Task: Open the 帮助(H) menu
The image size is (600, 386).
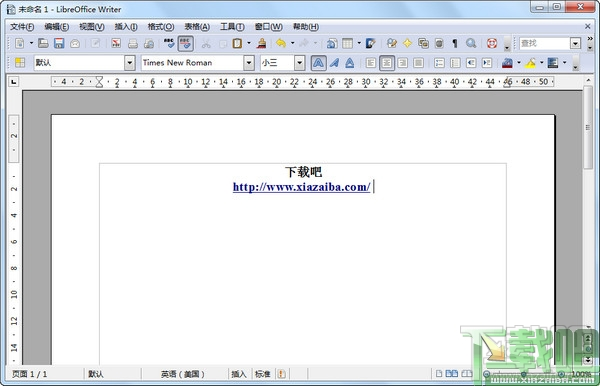Action: pos(306,27)
